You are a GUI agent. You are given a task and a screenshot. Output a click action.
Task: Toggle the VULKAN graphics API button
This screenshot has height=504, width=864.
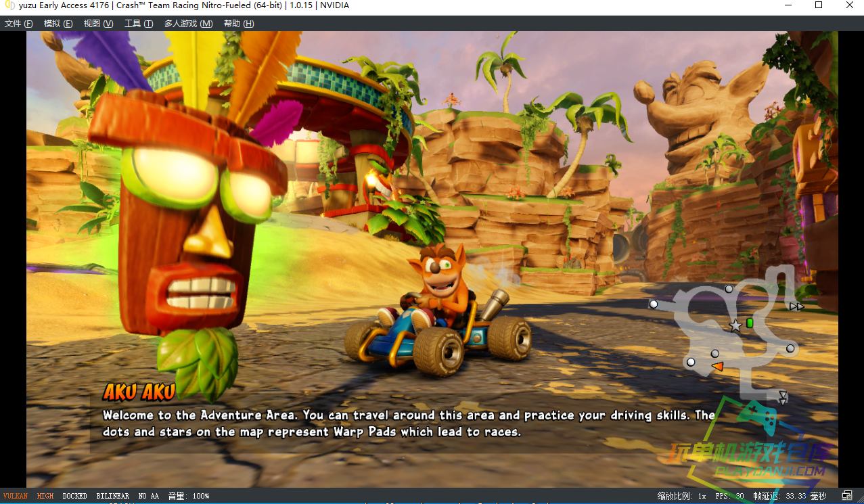point(16,496)
